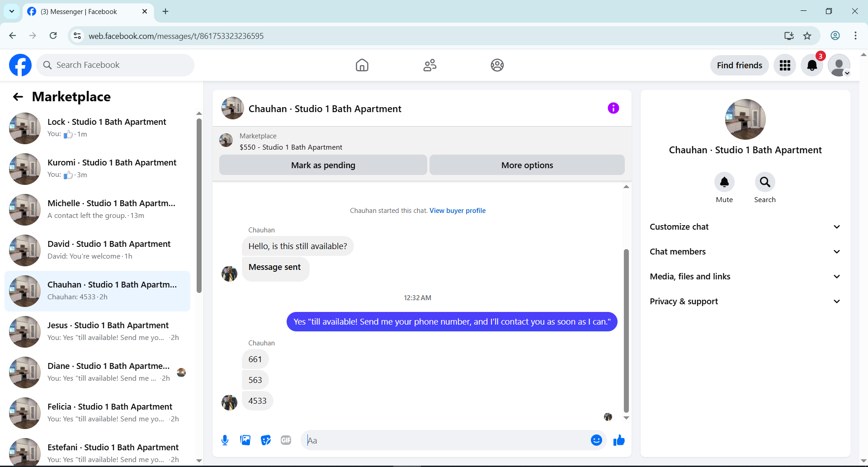View site information icon in address bar

(x=78, y=36)
